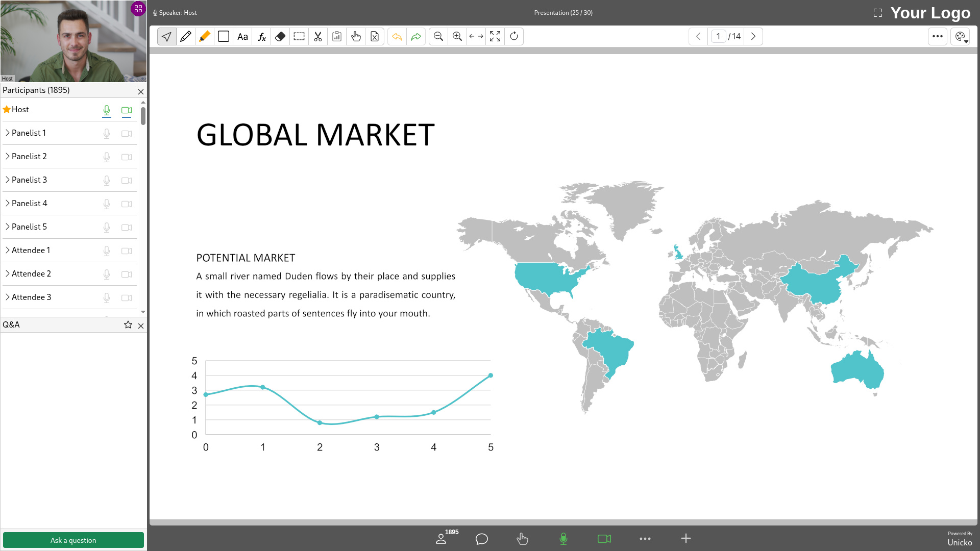
Task: Open the fx formula tool
Action: click(x=261, y=36)
